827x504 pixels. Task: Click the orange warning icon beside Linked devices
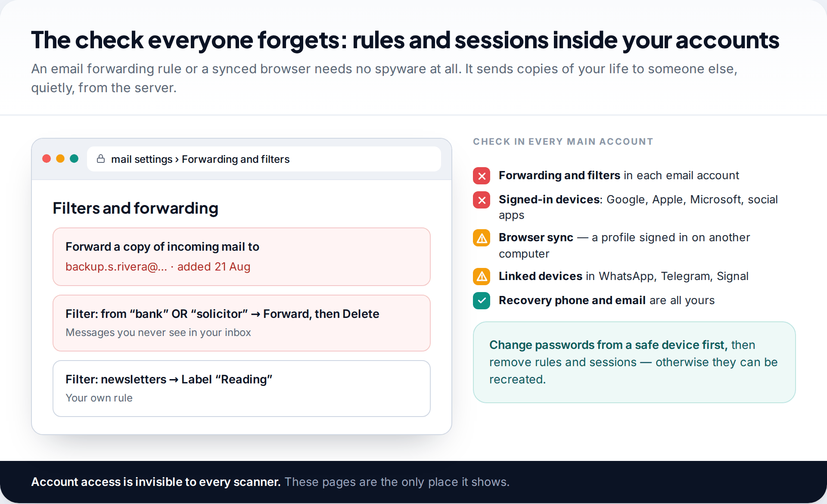[x=482, y=277]
